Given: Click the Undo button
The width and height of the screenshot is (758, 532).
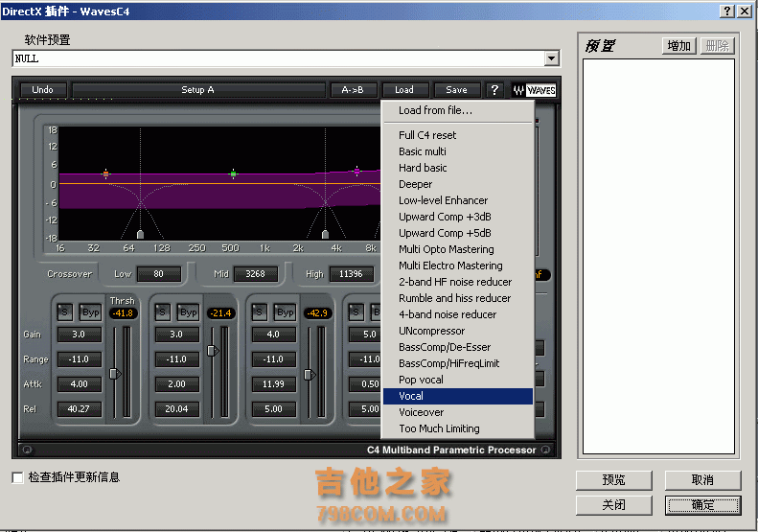Looking at the screenshot, I should click(x=42, y=90).
